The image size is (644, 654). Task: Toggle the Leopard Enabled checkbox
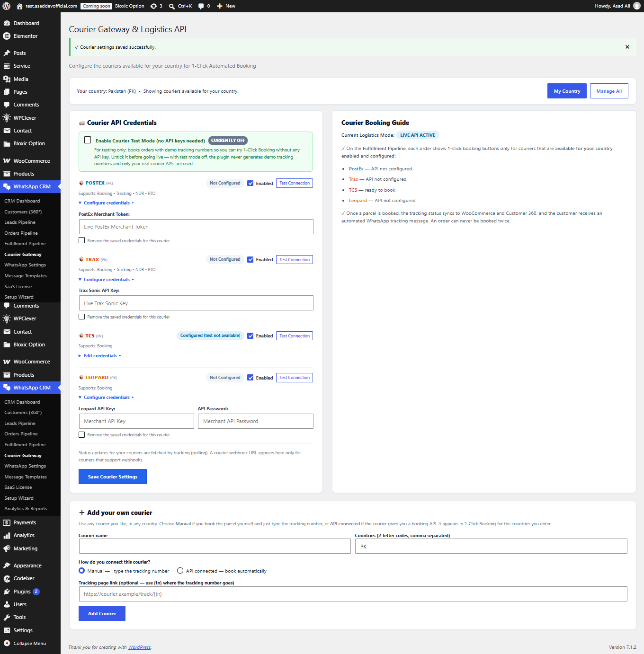tap(250, 378)
